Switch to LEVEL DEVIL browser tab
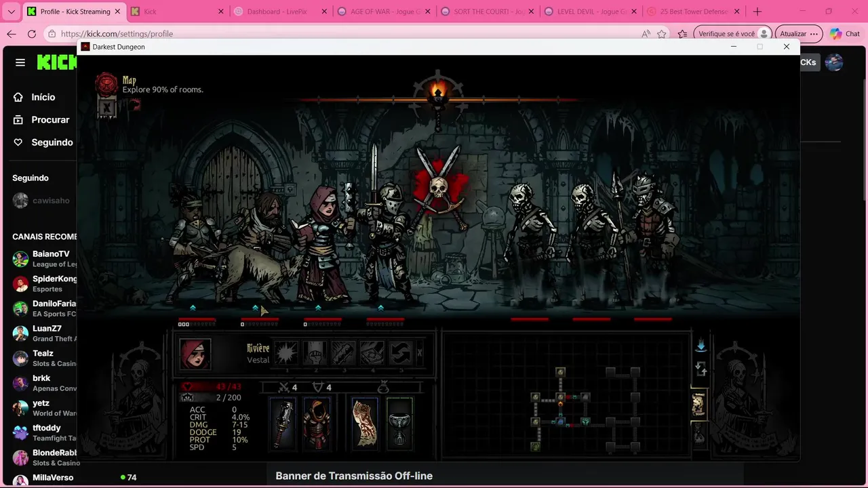868x488 pixels. pyautogui.click(x=590, y=12)
